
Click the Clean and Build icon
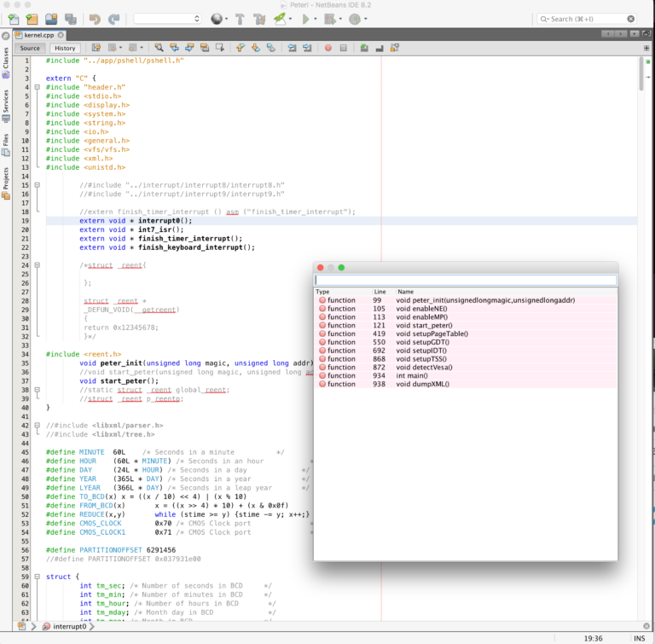tap(259, 20)
